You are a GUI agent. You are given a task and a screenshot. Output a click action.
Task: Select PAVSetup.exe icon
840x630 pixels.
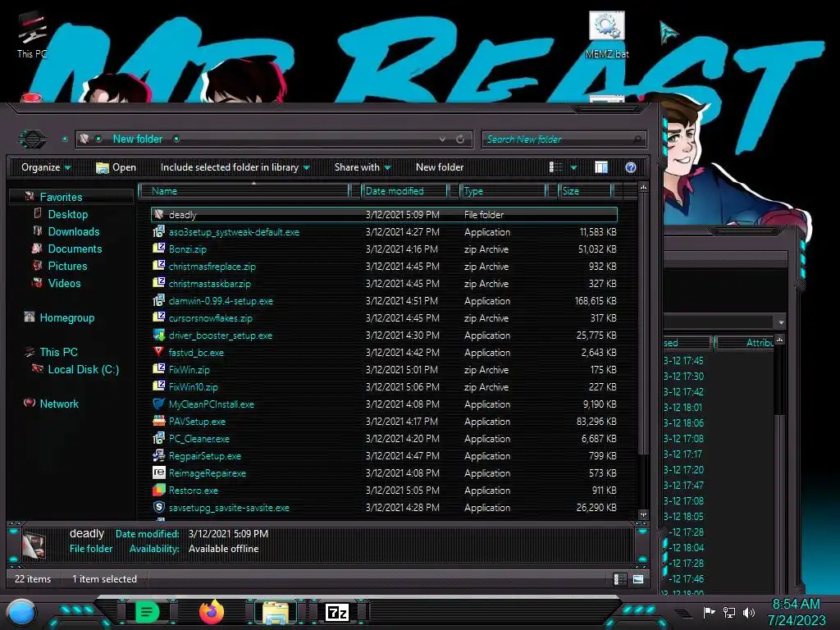tap(158, 421)
